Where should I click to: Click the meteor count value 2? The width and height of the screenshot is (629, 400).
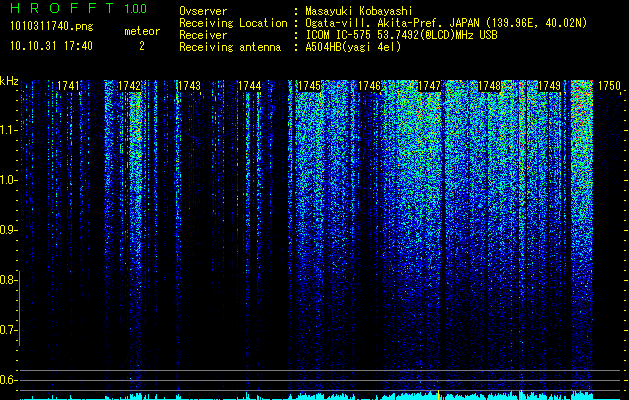click(142, 46)
